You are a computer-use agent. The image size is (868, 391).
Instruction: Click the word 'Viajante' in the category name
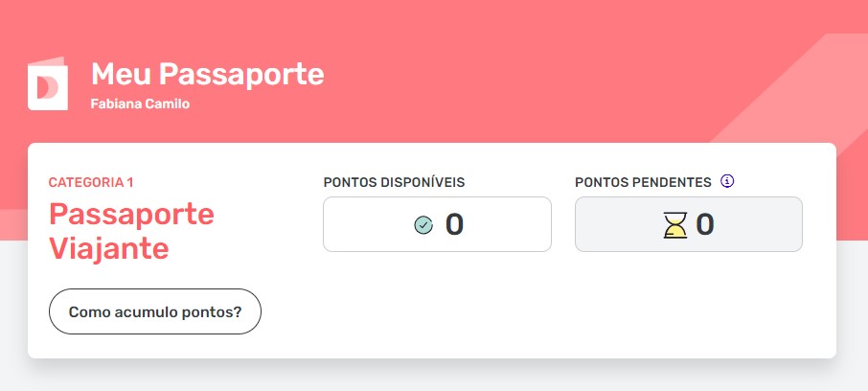(108, 249)
